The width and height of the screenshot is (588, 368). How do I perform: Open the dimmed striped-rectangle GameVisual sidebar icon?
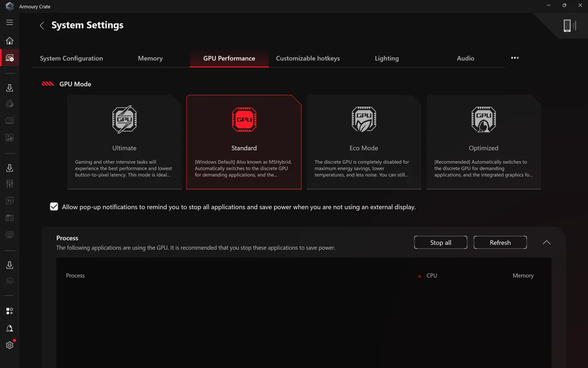tap(10, 121)
